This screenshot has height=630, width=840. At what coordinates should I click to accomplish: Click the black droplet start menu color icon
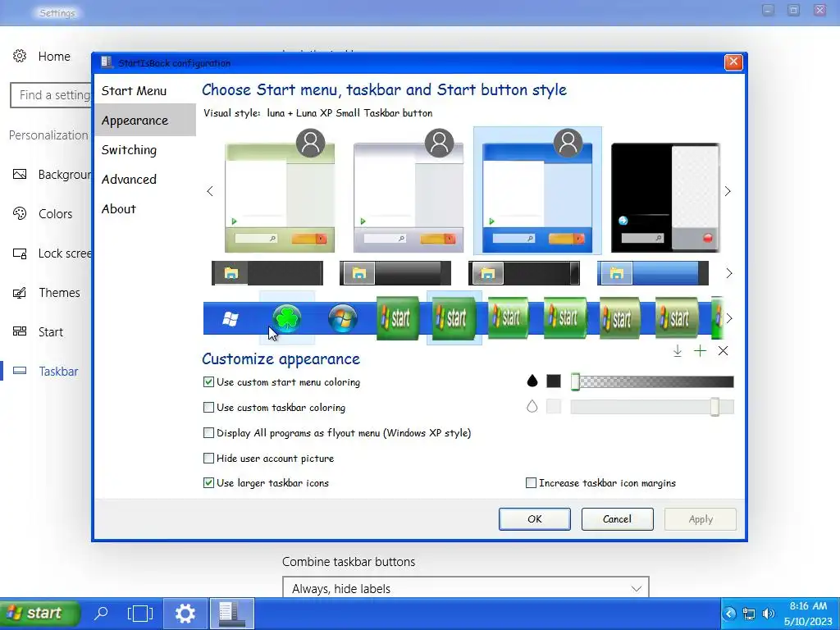[x=532, y=381]
